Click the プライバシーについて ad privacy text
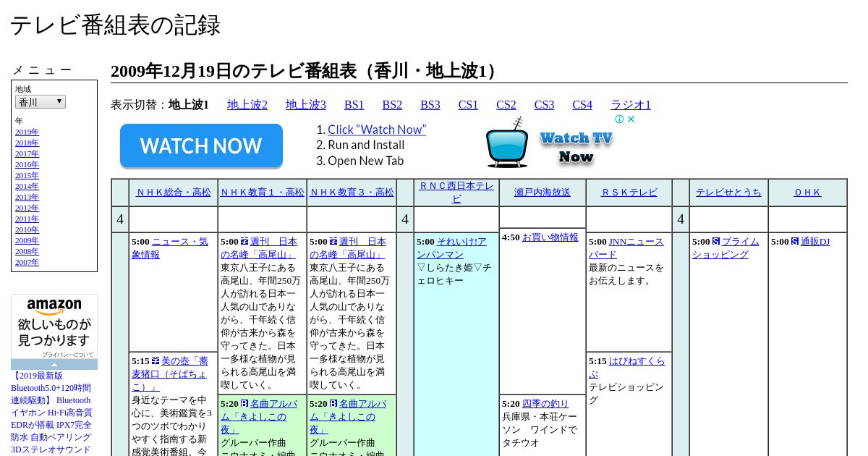Image resolution: width=868 pixels, height=456 pixels. 68,355
